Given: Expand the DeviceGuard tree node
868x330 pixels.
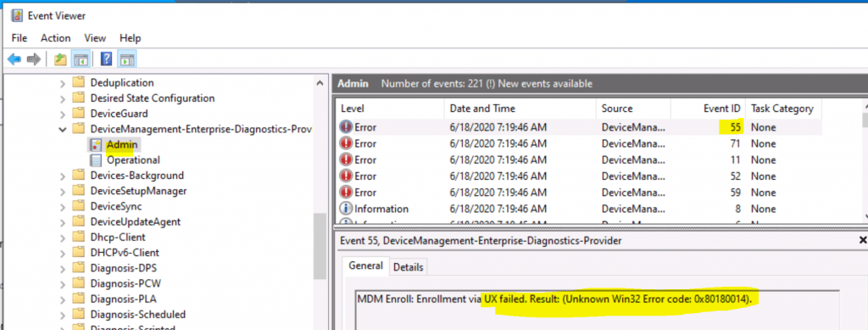Looking at the screenshot, I should click(62, 114).
